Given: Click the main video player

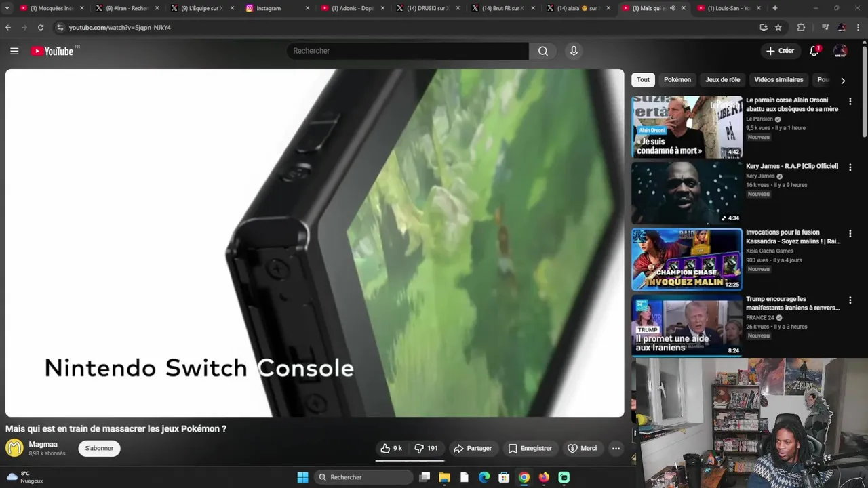Looking at the screenshot, I should pos(315,243).
